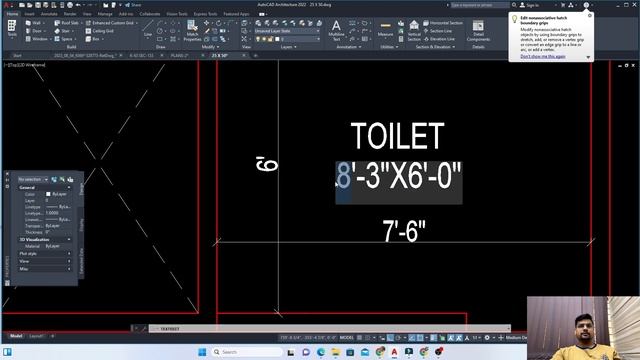Select the Multiline Text tool
Image resolution: width=640 pixels, height=360 pixels.
click(x=336, y=31)
